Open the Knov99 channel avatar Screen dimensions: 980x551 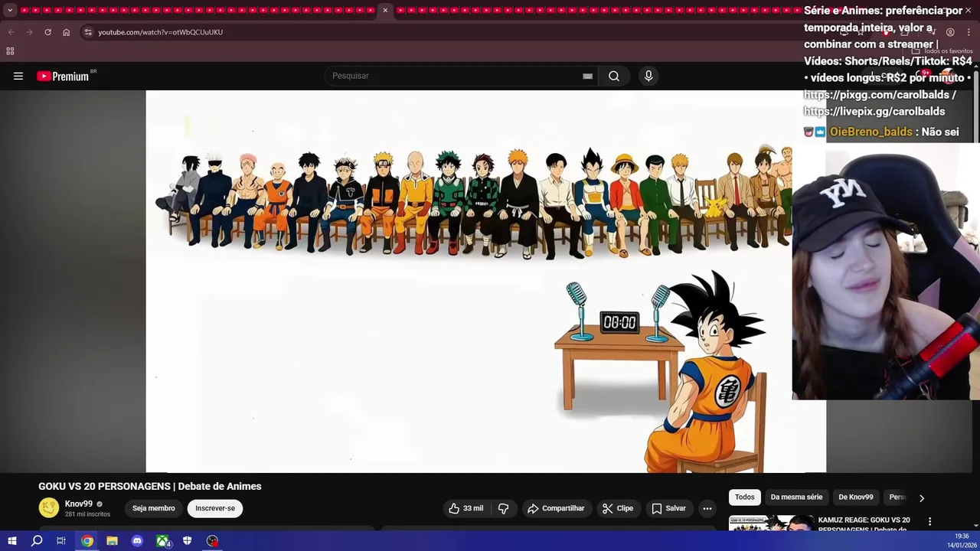(49, 508)
